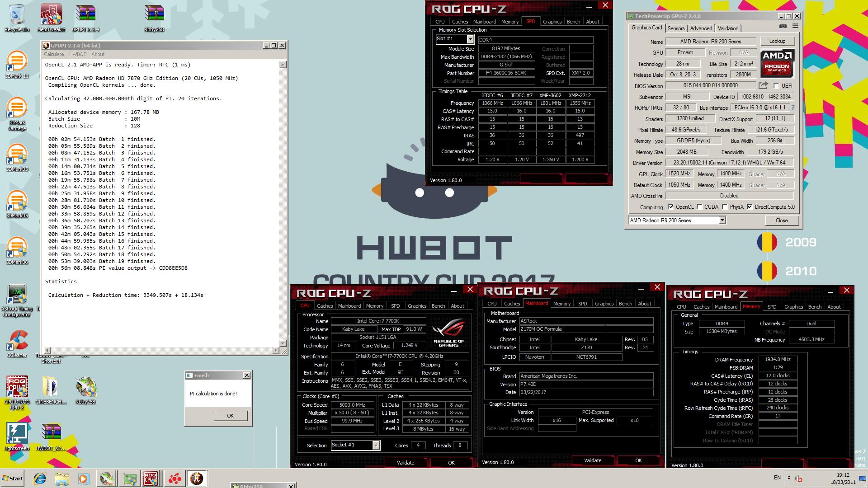The height and width of the screenshot is (488, 868).
Task: Open the CCleaner desktop shortcut
Action: (17, 344)
